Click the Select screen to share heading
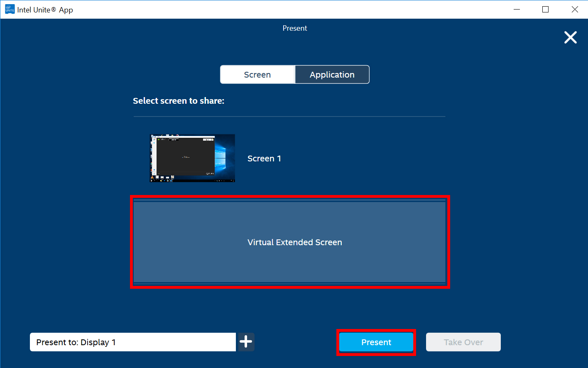The image size is (588, 368). [x=179, y=101]
